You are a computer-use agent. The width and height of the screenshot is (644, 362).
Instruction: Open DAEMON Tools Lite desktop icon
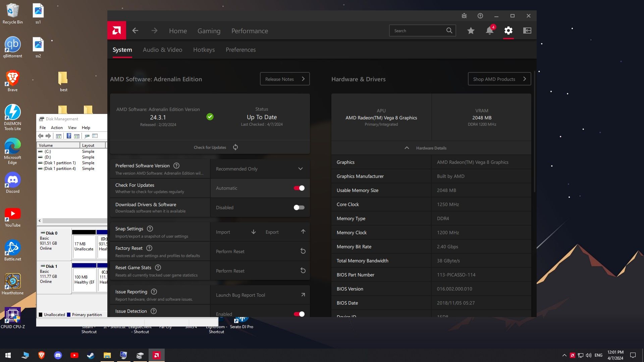[13, 117]
